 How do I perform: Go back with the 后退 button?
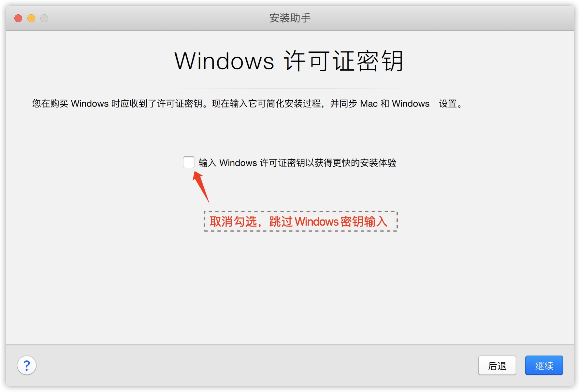pos(497,365)
